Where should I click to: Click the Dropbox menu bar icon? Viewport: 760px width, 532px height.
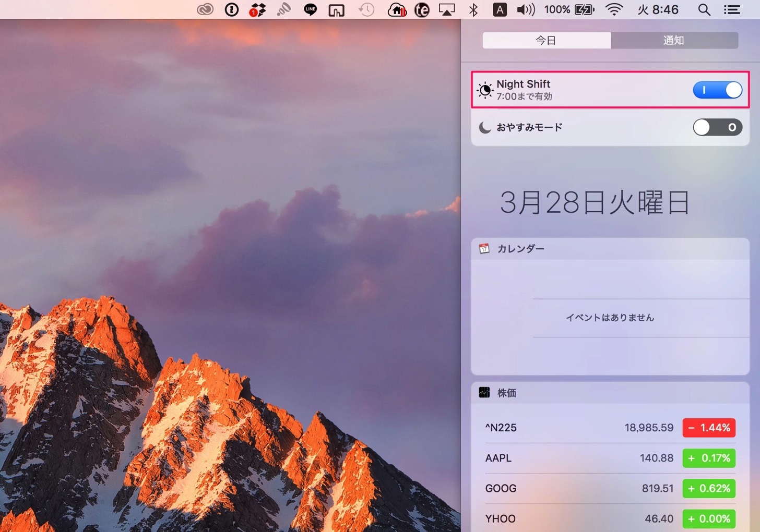point(257,9)
